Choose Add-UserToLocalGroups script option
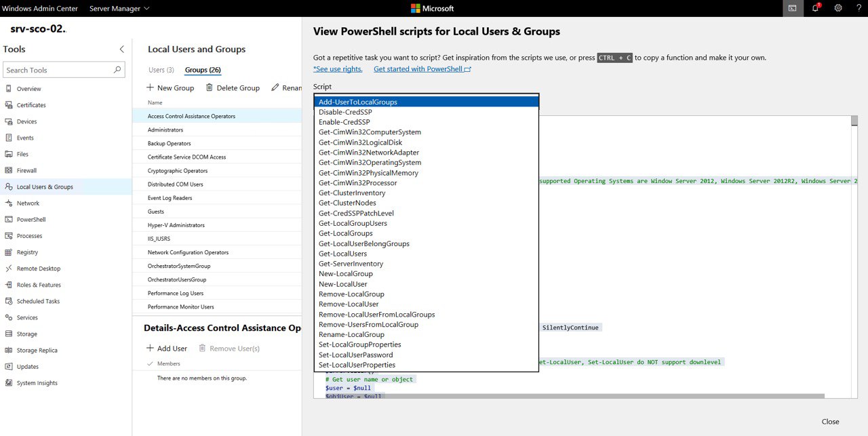The width and height of the screenshot is (868, 436). pos(427,102)
